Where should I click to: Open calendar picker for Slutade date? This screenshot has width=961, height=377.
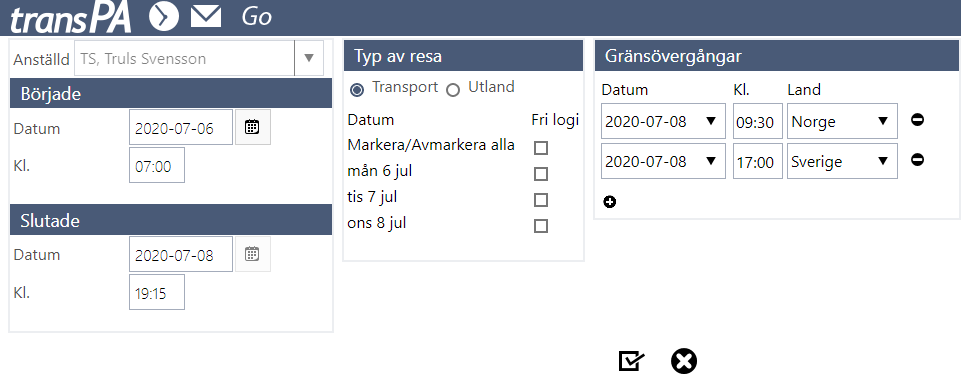[x=253, y=254]
